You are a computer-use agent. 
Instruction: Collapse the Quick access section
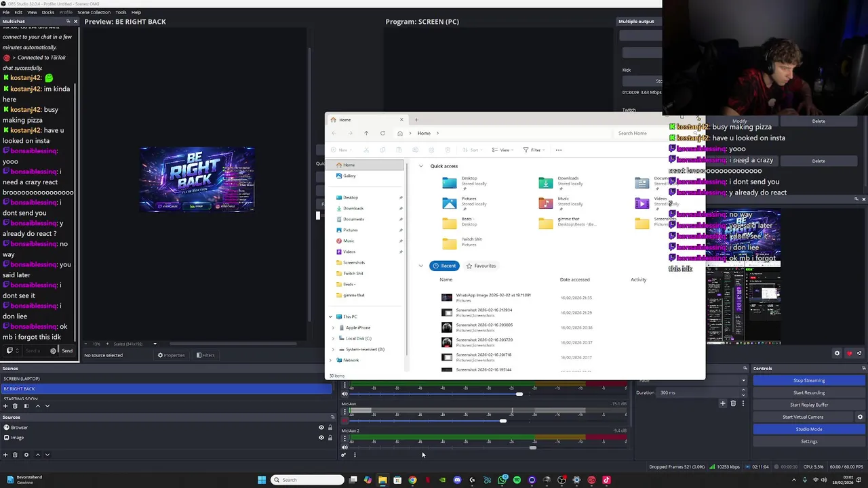[x=421, y=166]
